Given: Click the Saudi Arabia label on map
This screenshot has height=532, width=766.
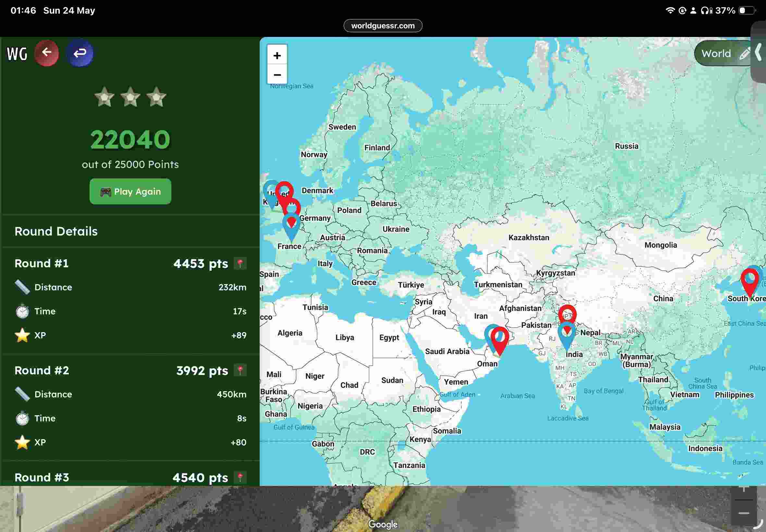Looking at the screenshot, I should 447,351.
